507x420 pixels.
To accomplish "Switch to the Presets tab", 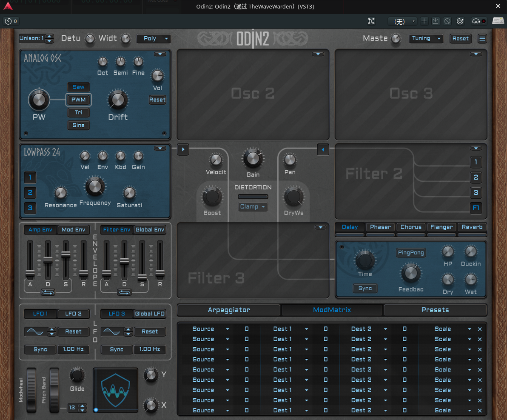I will (435, 310).
